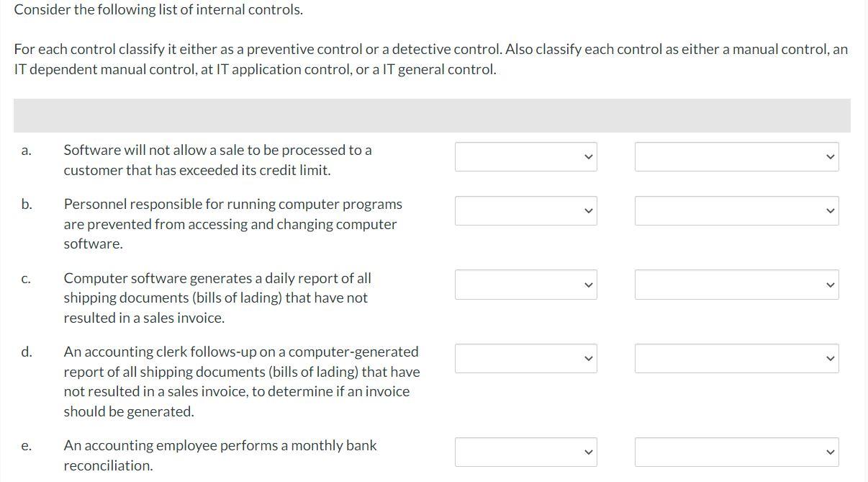Click the chevron arrow in item e's first dropdown
The image size is (868, 482).
(588, 452)
